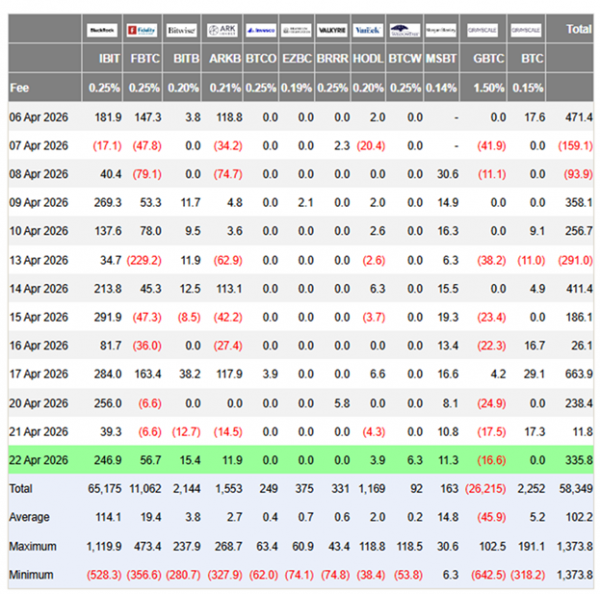
Task: Click the Fee row label
Action: coord(20,88)
